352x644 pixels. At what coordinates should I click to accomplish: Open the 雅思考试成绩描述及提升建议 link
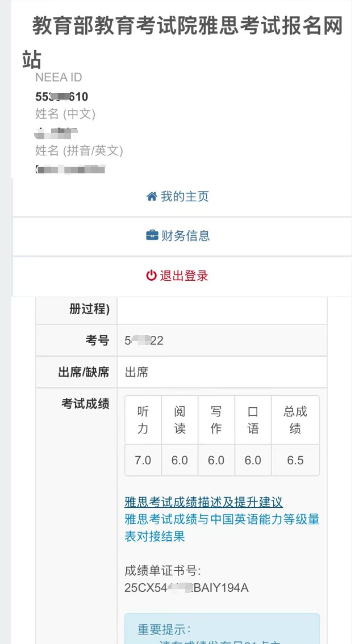(204, 502)
